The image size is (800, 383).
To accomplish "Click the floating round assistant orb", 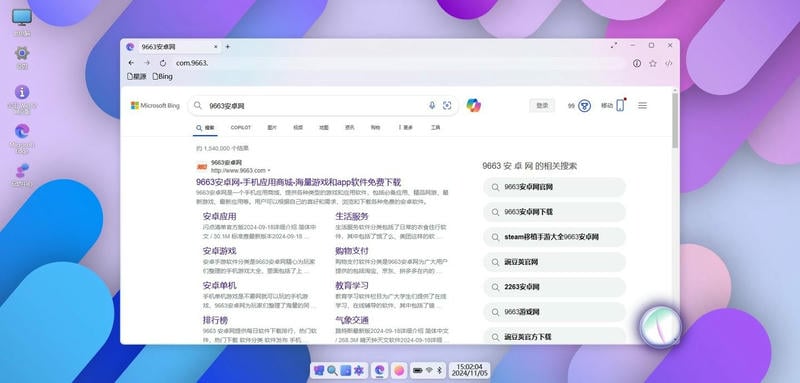I will tap(660, 326).
